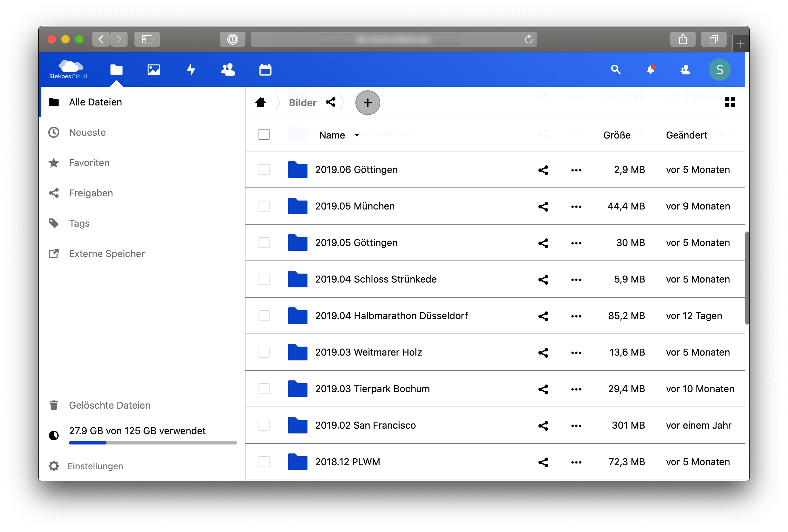788x532 pixels.
Task: Select the 2019.06 Göttingen folder checkbox
Action: click(x=264, y=170)
